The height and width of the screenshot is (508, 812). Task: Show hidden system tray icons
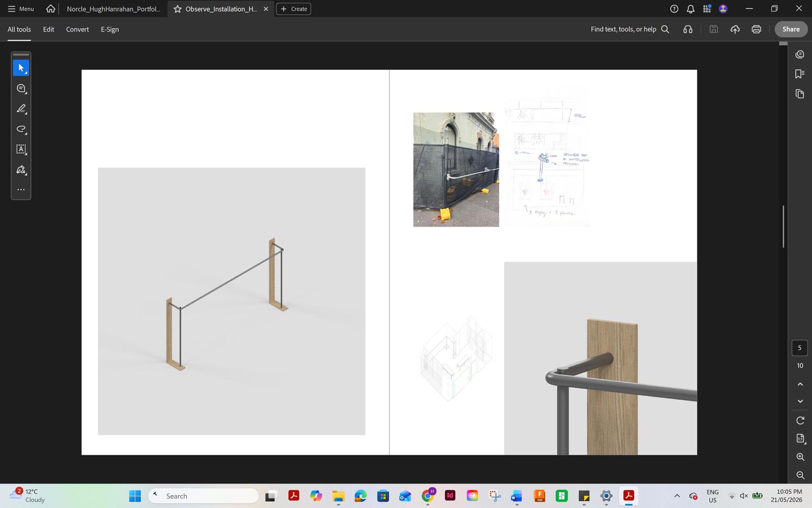[x=677, y=496]
